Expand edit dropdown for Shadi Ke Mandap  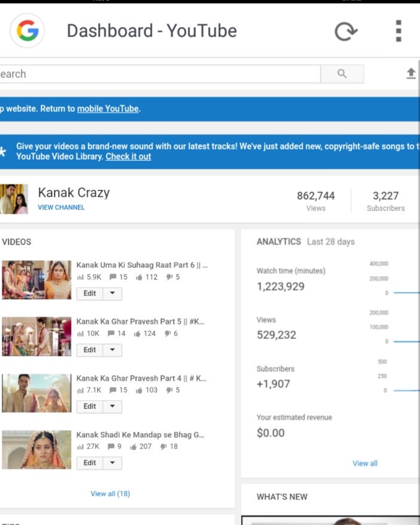[112, 463]
